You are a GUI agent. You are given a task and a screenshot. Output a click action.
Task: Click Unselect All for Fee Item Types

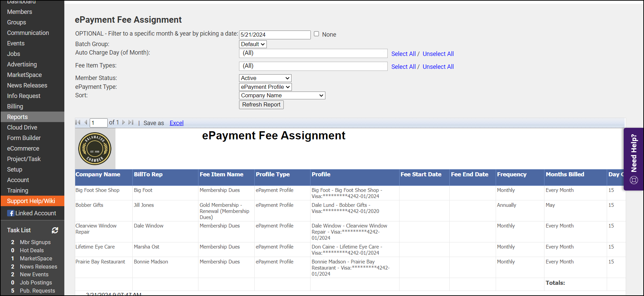coord(438,67)
